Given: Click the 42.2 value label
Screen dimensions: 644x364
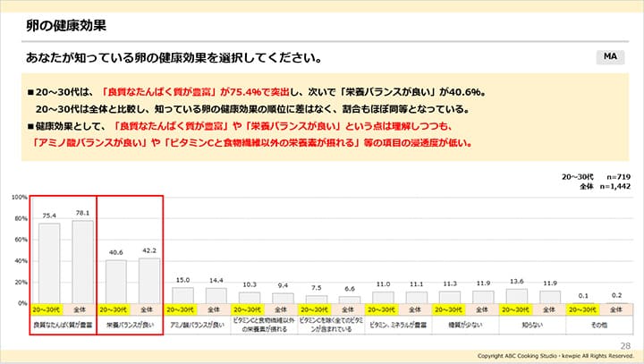Looking at the screenshot, I should (149, 250).
